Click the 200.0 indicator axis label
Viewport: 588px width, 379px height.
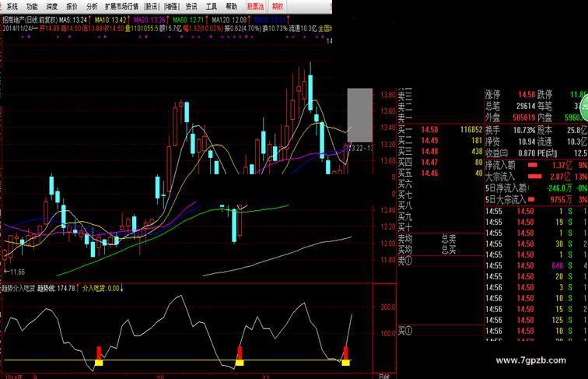(388, 307)
